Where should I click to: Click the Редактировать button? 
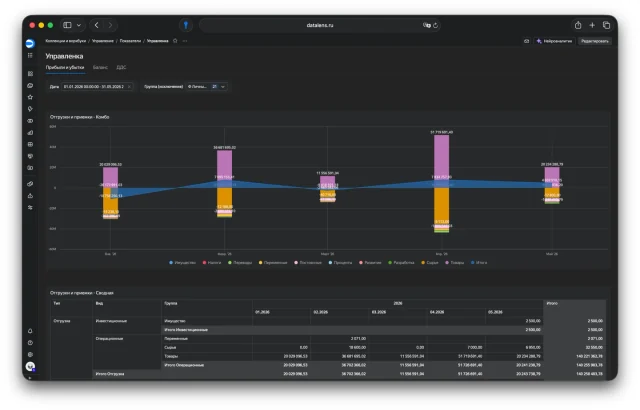tap(595, 41)
